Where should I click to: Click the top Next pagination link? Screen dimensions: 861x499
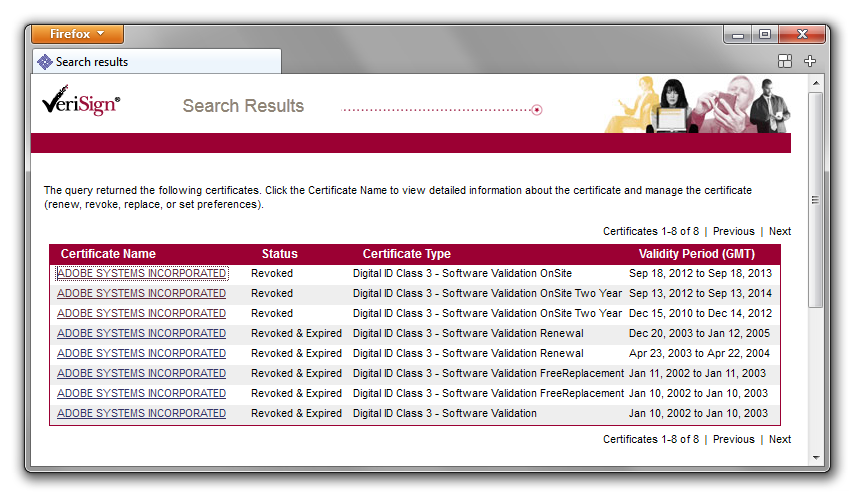pyautogui.click(x=780, y=232)
